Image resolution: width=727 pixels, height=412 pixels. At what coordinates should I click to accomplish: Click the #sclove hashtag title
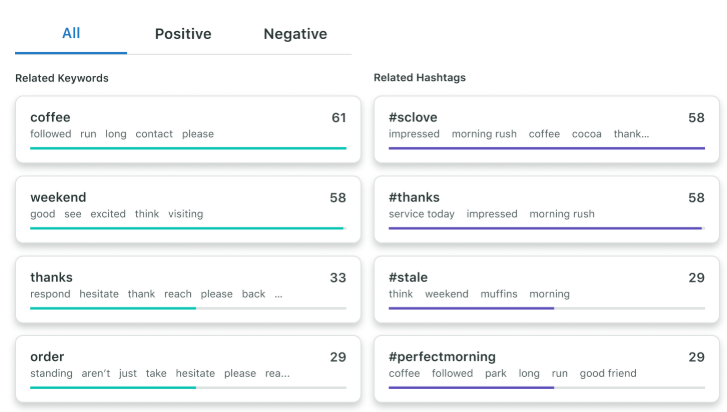pyautogui.click(x=415, y=117)
